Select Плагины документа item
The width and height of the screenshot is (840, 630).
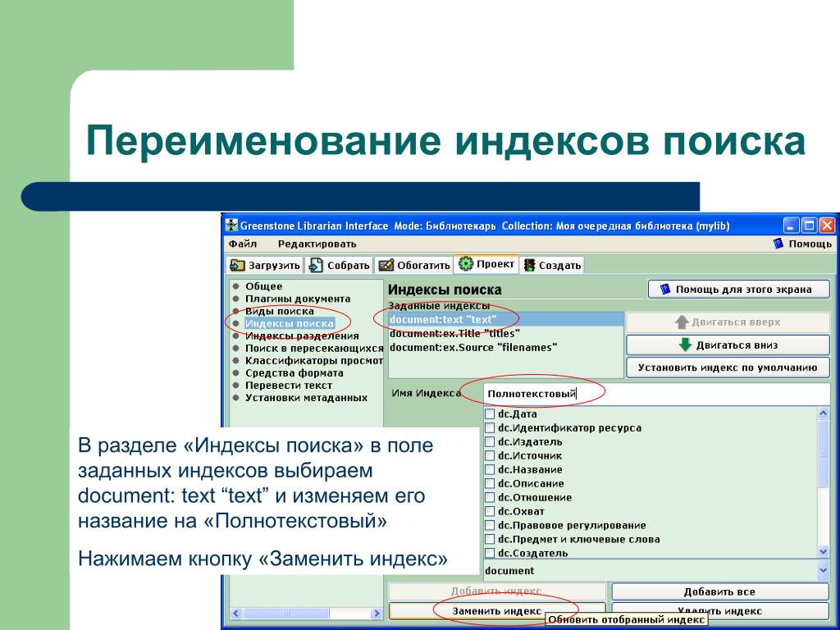point(297,299)
